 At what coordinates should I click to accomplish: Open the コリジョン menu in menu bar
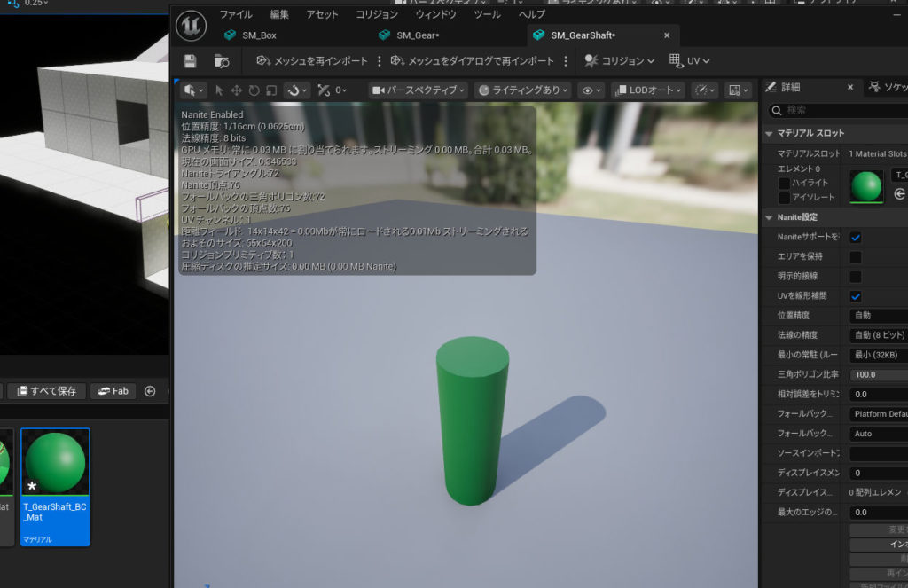click(377, 15)
